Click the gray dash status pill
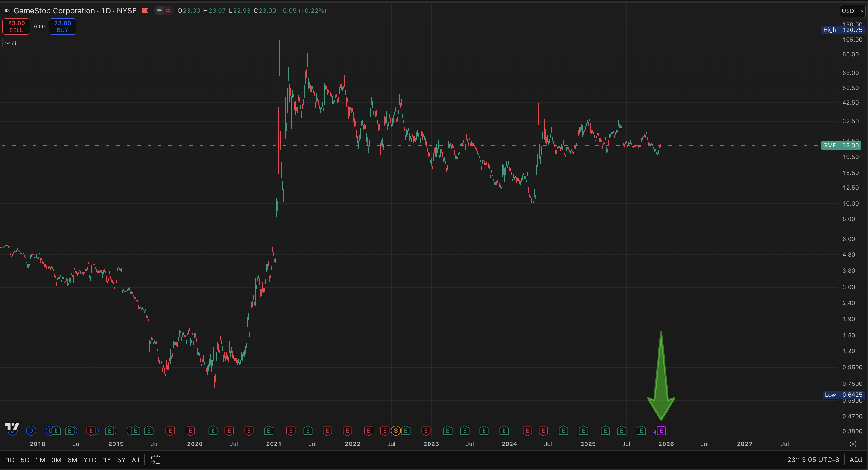 pos(159,10)
